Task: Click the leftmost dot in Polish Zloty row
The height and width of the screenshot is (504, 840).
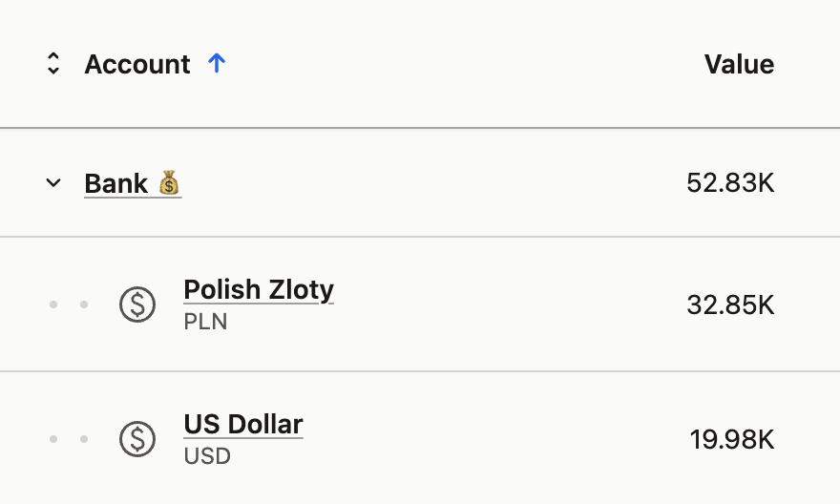Action: 53,304
